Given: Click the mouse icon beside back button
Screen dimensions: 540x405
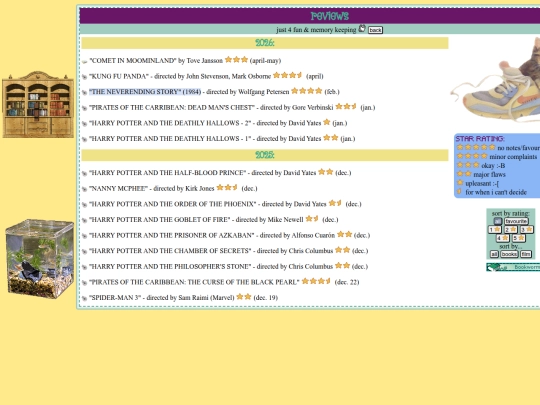Looking at the screenshot, I should (x=362, y=29).
